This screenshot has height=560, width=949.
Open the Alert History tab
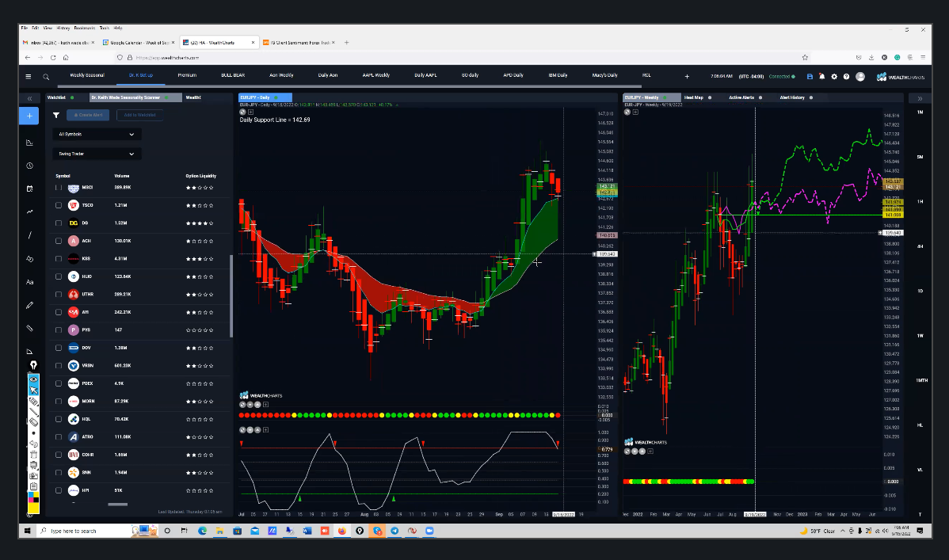coord(792,97)
